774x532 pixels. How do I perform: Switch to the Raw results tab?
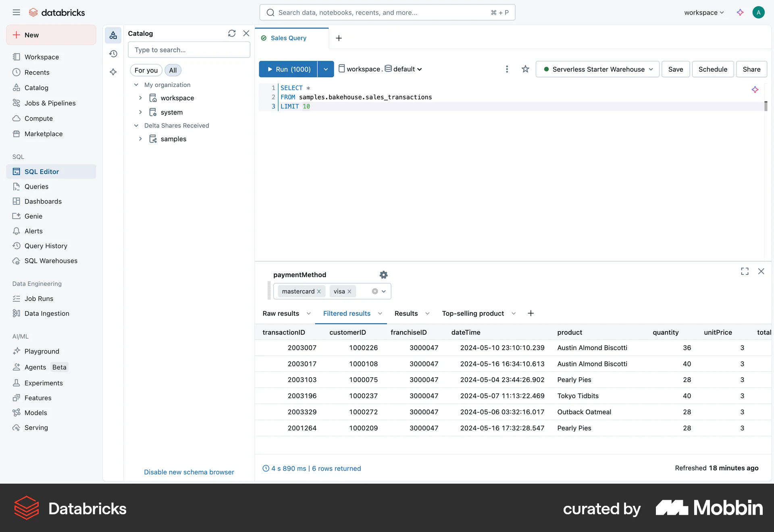[x=281, y=314]
